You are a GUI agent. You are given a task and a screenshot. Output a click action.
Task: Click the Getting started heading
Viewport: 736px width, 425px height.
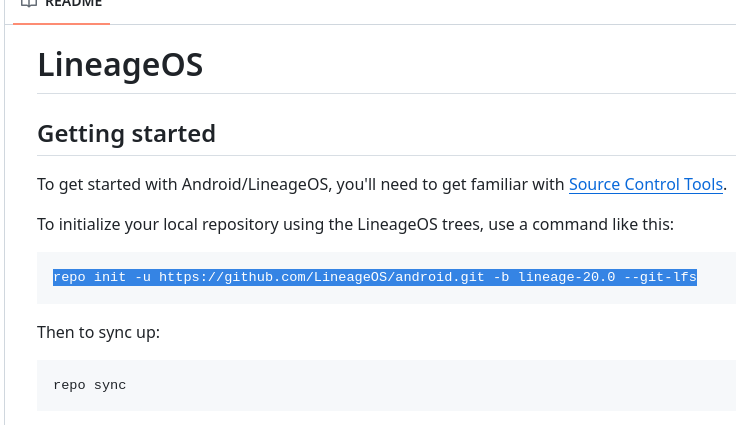coord(126,134)
